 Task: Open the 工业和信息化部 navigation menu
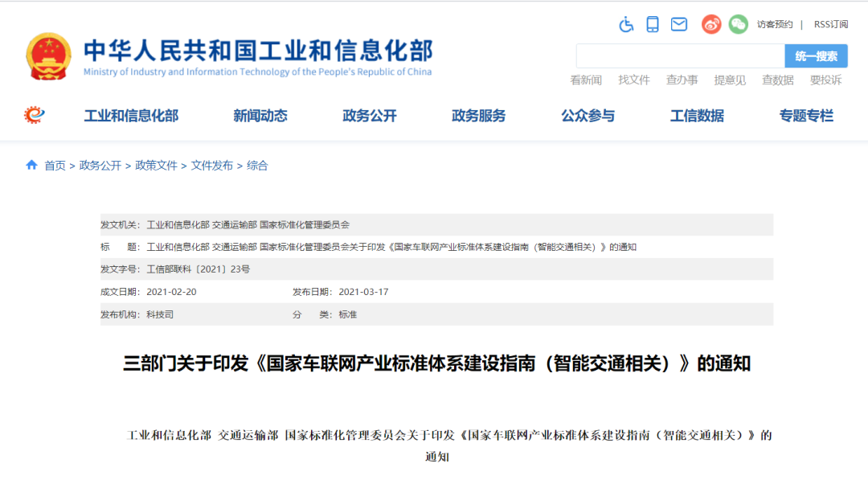point(131,116)
